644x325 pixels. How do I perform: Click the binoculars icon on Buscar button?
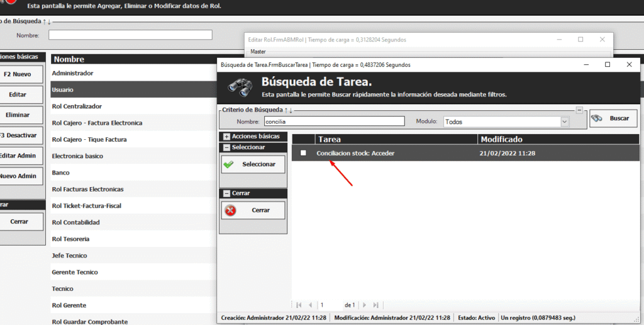[597, 118]
